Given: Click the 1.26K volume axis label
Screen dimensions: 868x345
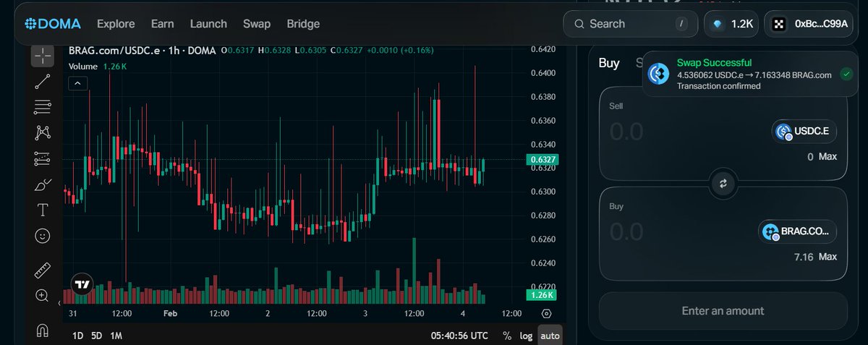Looking at the screenshot, I should [x=542, y=295].
